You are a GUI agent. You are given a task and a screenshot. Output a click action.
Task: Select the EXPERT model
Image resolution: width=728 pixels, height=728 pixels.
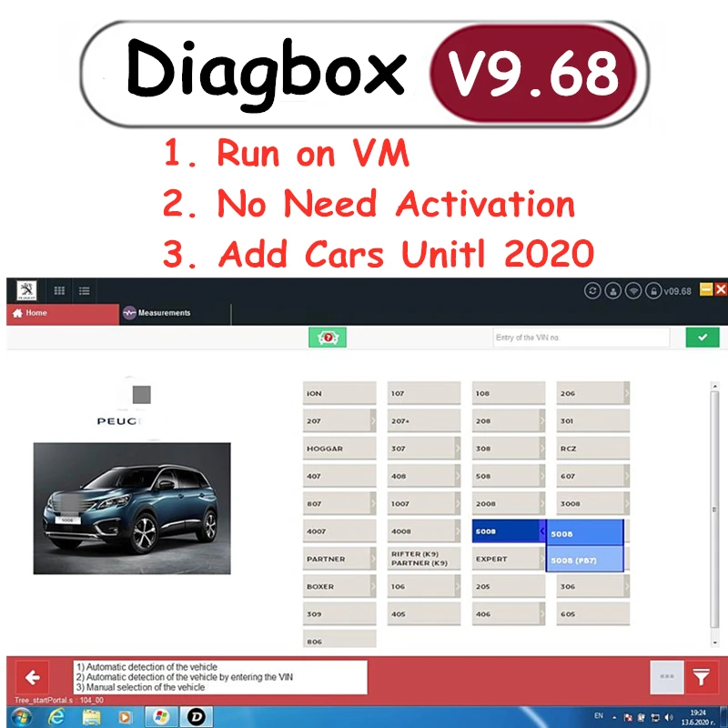pyautogui.click(x=509, y=559)
